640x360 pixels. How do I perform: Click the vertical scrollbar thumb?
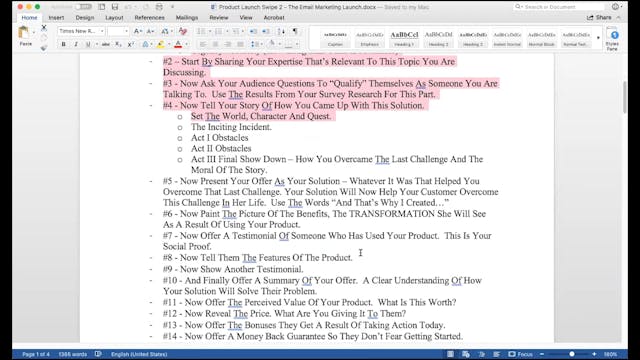tap(624, 97)
